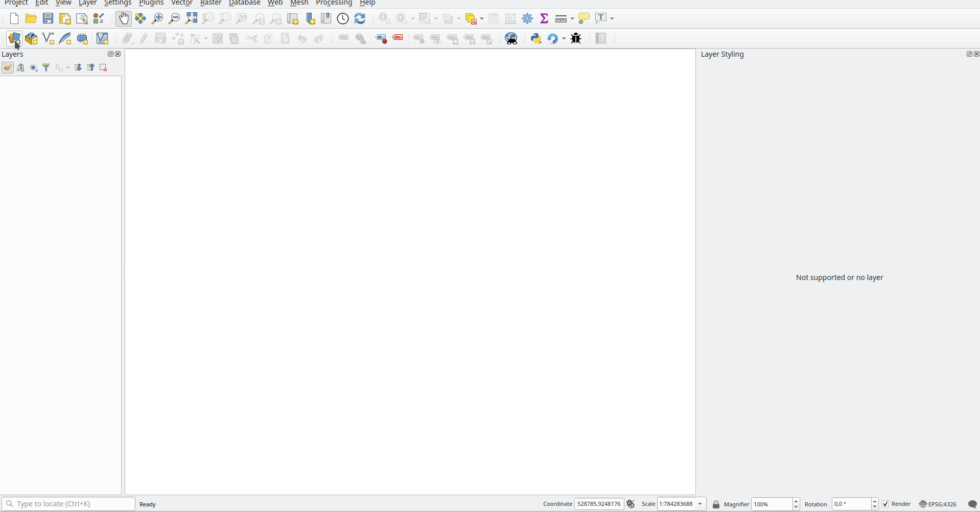Expand the text annotation dropdown arrow
The width and height of the screenshot is (980, 512).
[x=612, y=18]
